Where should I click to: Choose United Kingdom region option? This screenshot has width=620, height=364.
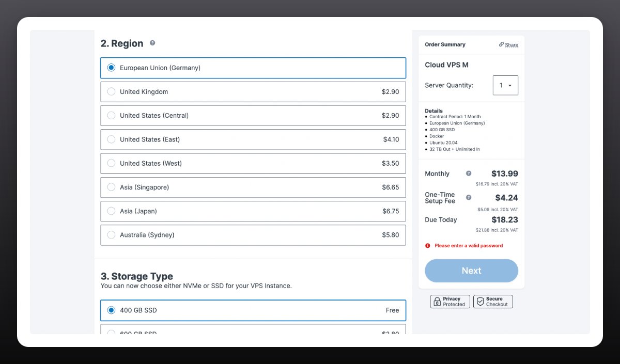tap(111, 92)
